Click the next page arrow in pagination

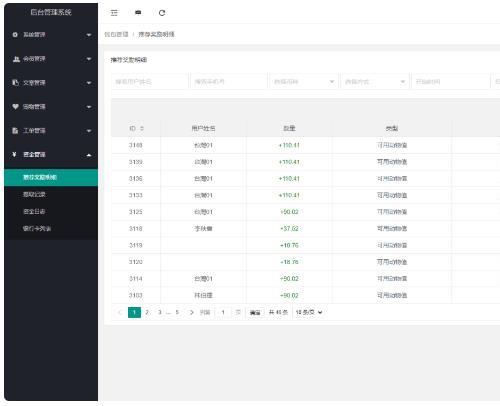(x=191, y=312)
